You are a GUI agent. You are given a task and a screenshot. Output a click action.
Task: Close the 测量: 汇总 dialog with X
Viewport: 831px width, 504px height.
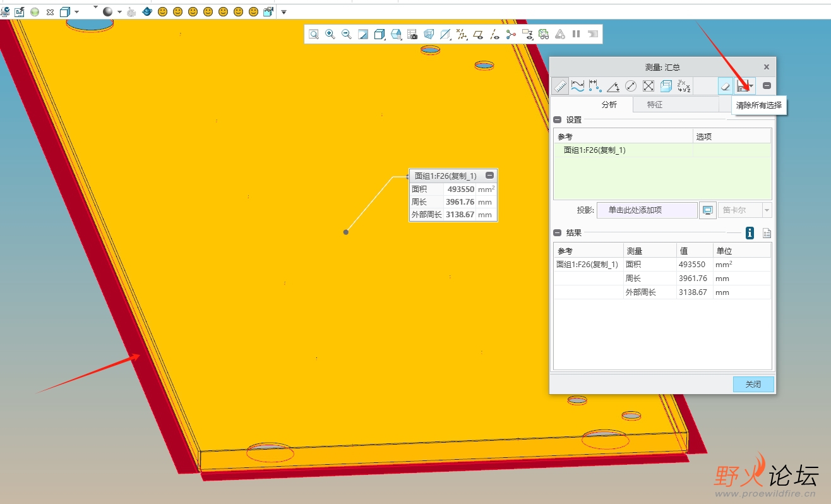[767, 67]
